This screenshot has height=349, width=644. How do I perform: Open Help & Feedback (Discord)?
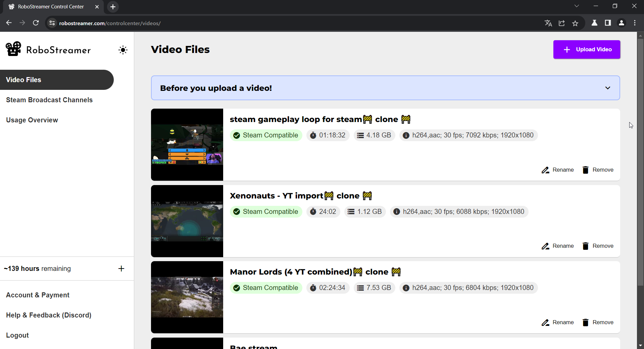click(x=49, y=315)
